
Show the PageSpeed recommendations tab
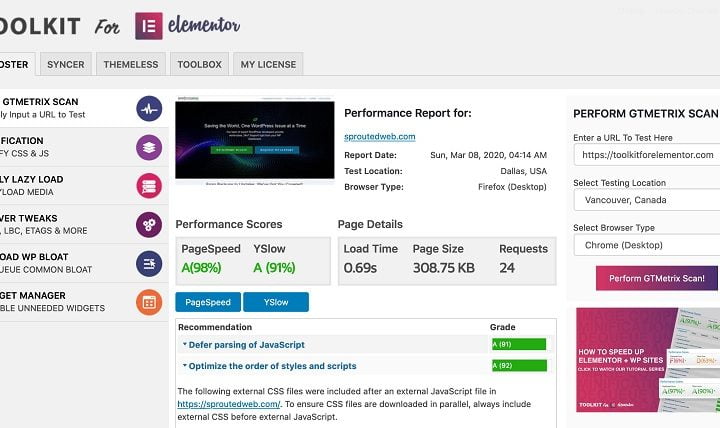point(208,302)
